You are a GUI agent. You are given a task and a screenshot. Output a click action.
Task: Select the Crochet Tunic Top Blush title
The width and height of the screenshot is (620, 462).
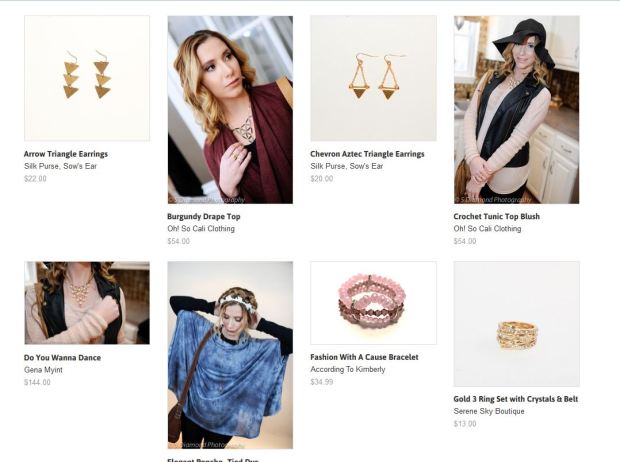(497, 216)
